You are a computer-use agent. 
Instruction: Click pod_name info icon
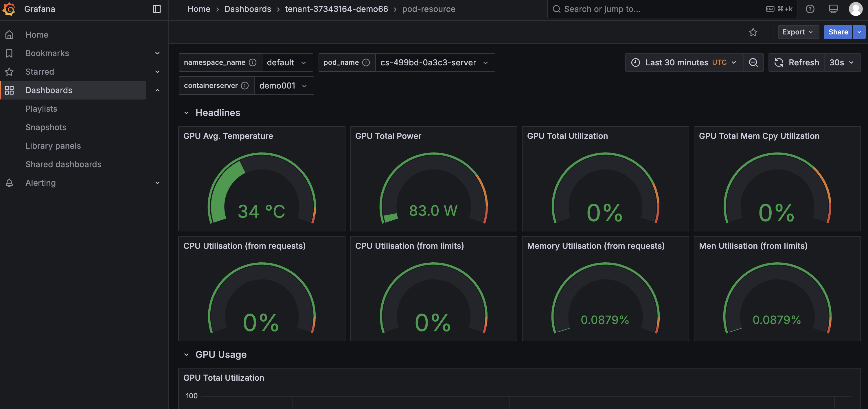point(366,62)
